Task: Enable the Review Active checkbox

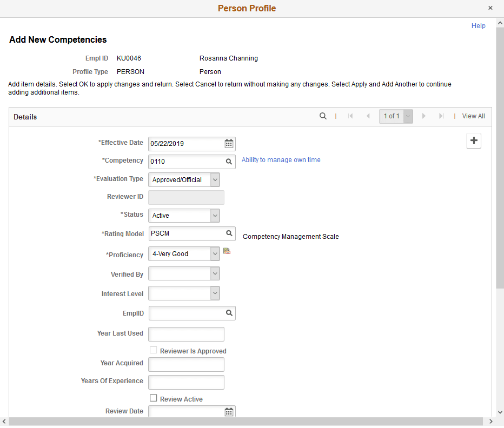Action: point(153,398)
